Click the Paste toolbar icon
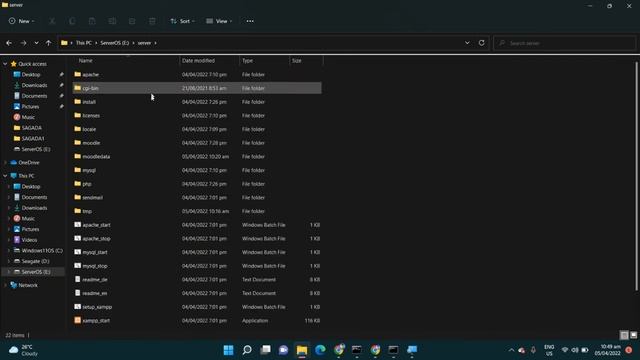The image size is (640, 360). [92, 21]
